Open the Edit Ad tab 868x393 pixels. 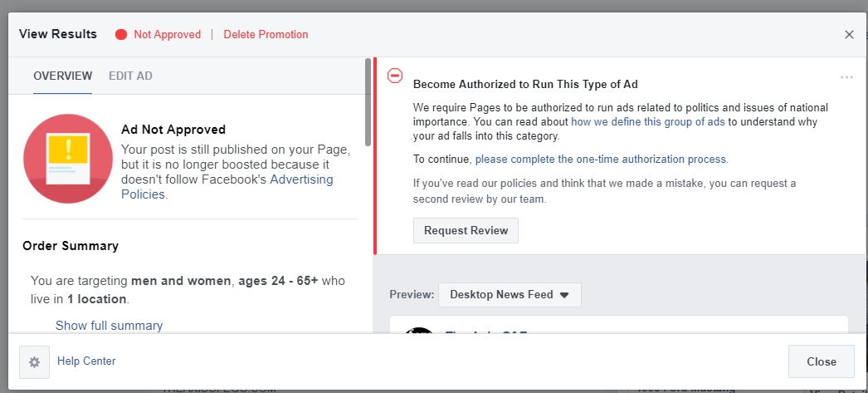point(130,76)
